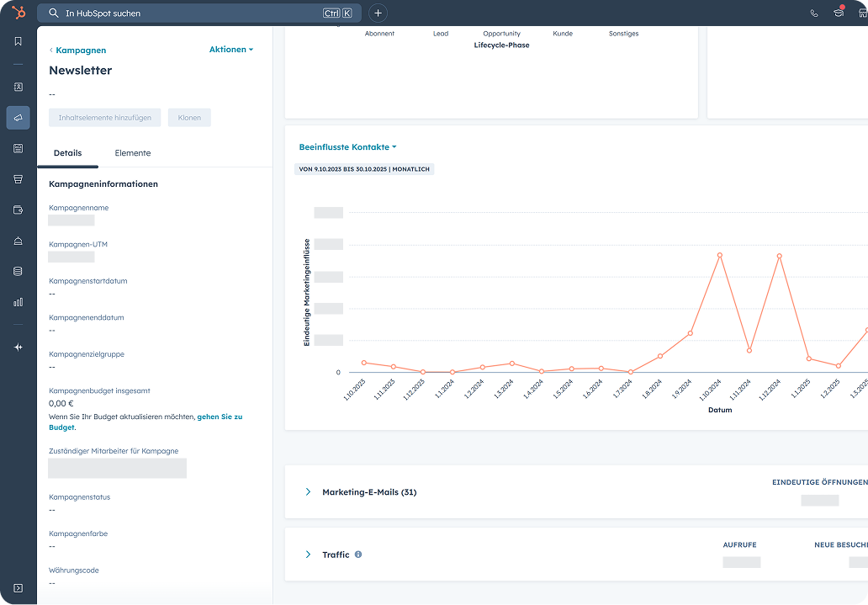Click the plus quick-create button

(378, 13)
